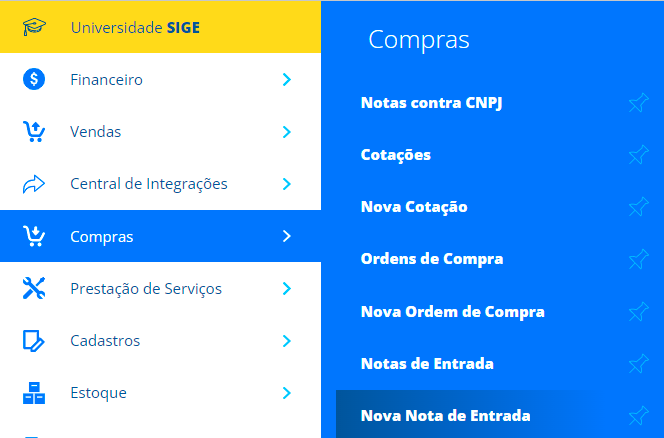This screenshot has width=664, height=438.
Task: Click the Vendas cart icon
Action: [34, 131]
